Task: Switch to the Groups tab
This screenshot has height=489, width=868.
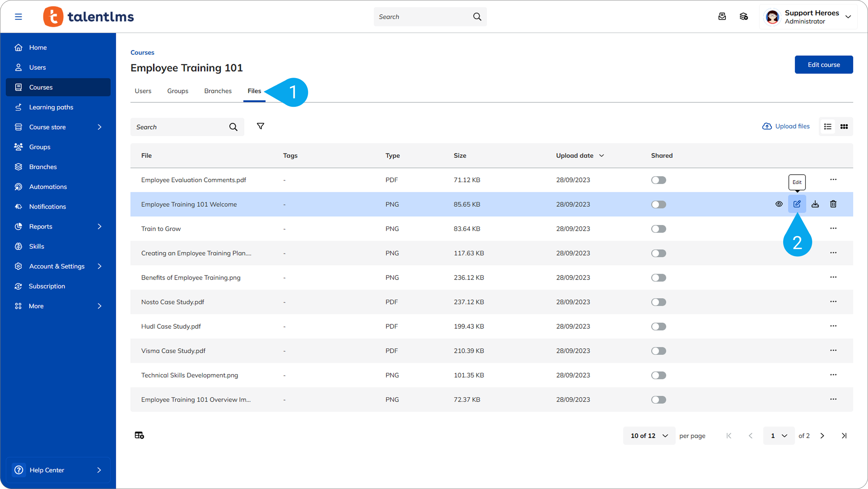Action: click(178, 91)
